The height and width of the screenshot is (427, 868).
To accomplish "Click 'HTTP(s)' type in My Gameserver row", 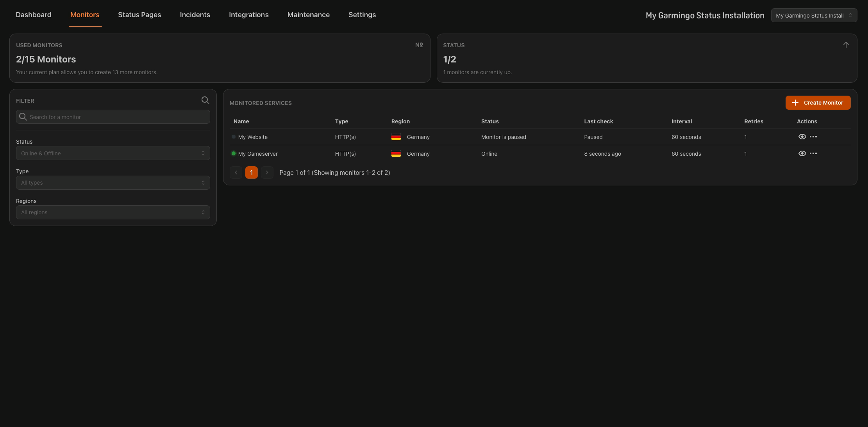I will 345,154.
